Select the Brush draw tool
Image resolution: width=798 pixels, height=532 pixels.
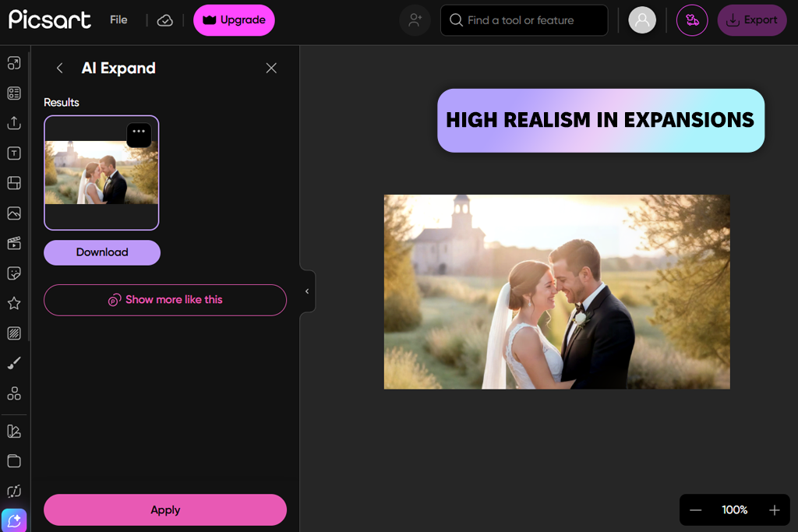coord(14,363)
